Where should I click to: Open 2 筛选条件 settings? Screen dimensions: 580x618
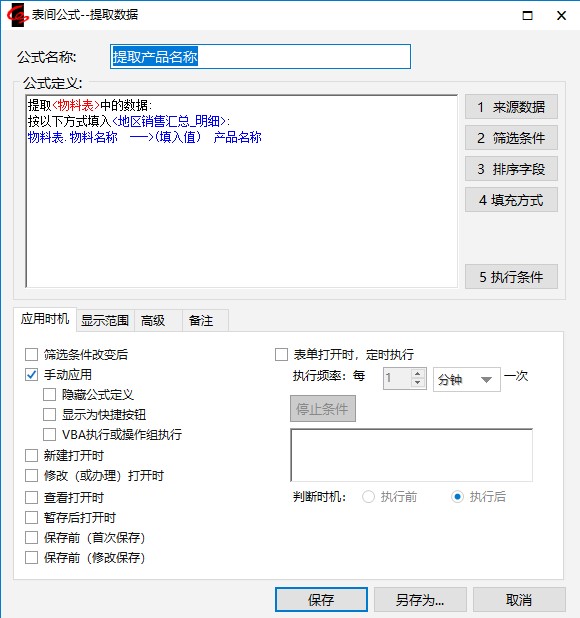click(x=511, y=138)
